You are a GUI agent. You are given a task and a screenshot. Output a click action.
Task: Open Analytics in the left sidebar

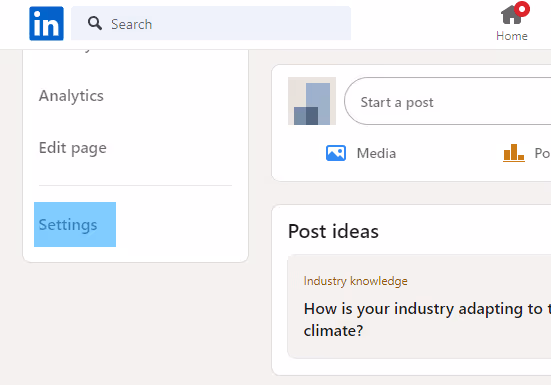coord(71,96)
